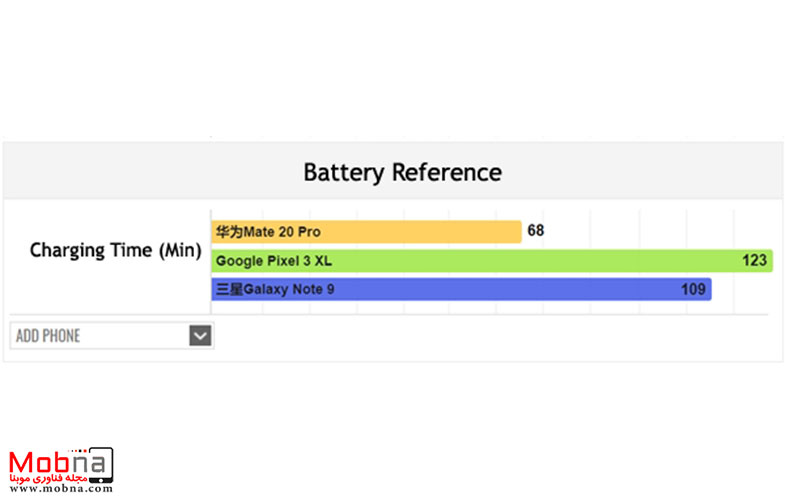Image resolution: width=785 pixels, height=500 pixels.
Task: Click the 109 charging time value
Action: click(x=694, y=290)
